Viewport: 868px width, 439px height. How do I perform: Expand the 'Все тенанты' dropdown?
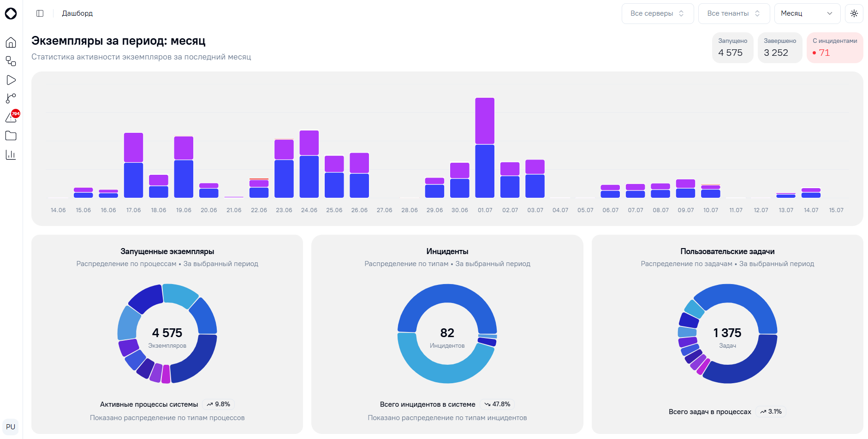click(734, 13)
